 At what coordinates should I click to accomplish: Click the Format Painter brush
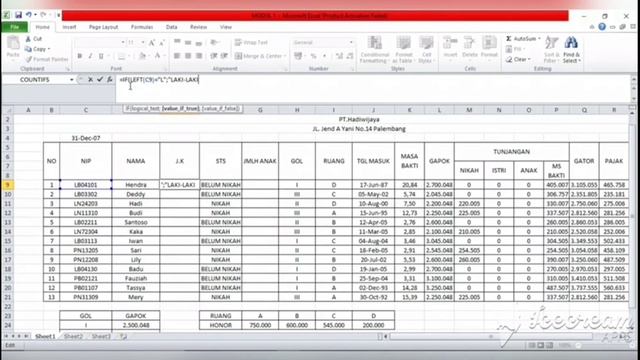(46, 59)
